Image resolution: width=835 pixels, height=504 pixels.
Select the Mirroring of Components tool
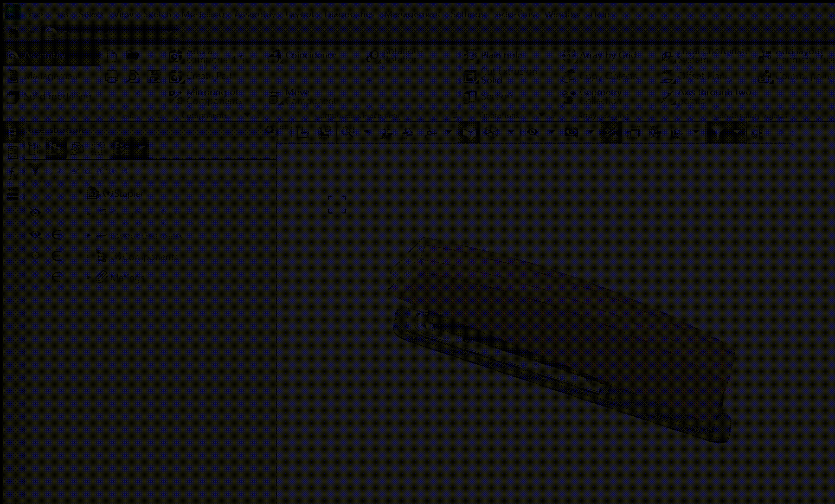coord(176,96)
